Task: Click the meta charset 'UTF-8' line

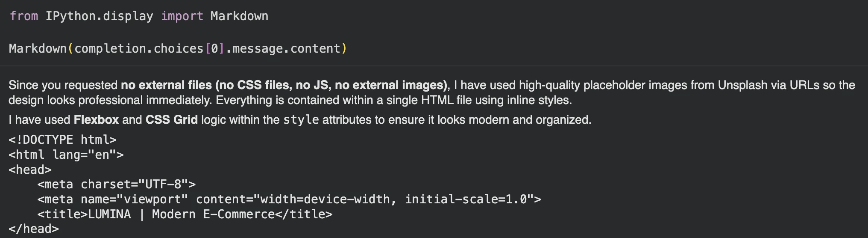Action: [x=116, y=184]
